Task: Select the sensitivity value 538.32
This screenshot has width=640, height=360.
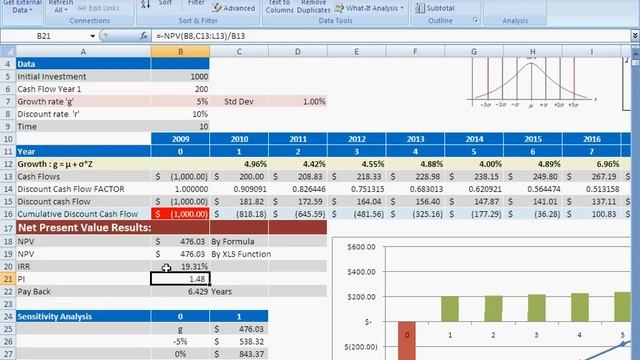Action: (x=239, y=341)
